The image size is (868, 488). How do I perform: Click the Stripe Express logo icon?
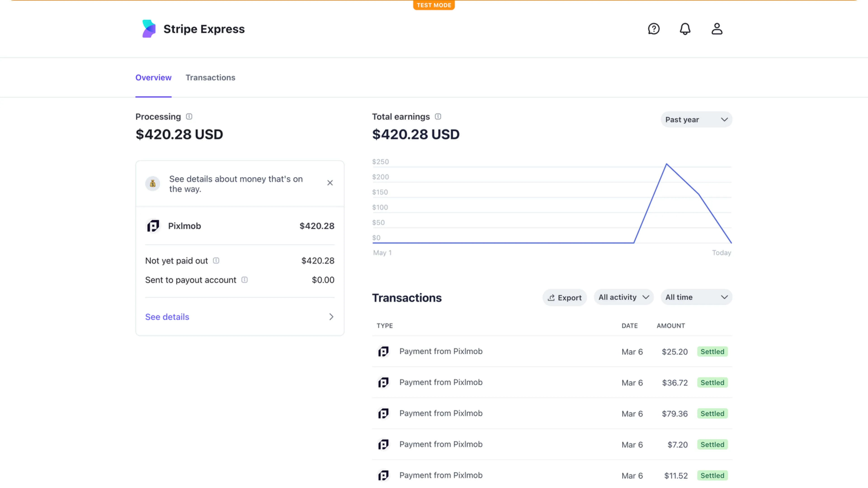pos(149,29)
